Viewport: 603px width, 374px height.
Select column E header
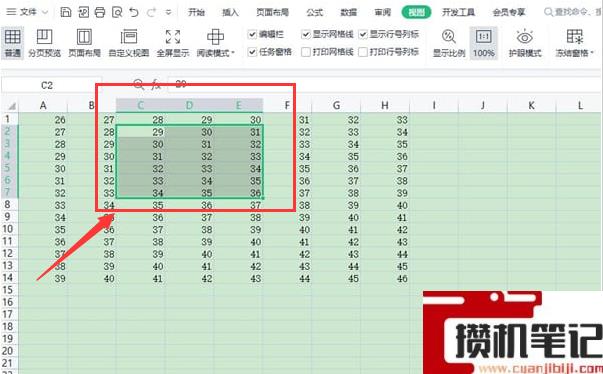(x=238, y=105)
